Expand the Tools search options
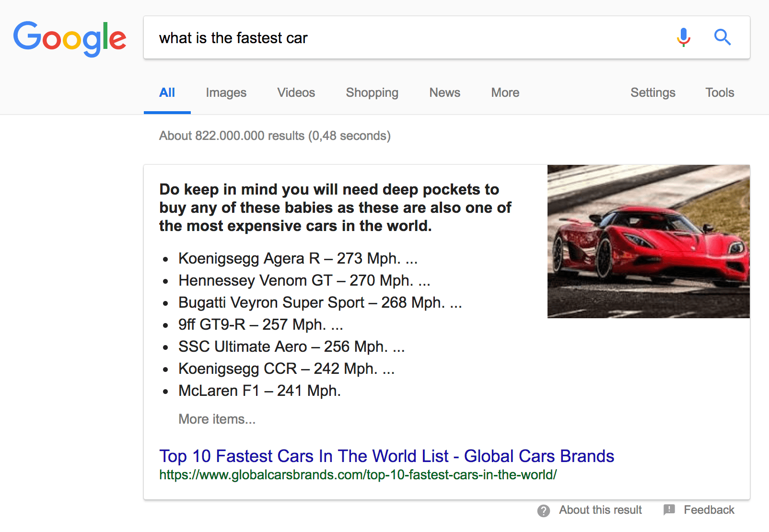The width and height of the screenshot is (769, 532). pyautogui.click(x=719, y=93)
